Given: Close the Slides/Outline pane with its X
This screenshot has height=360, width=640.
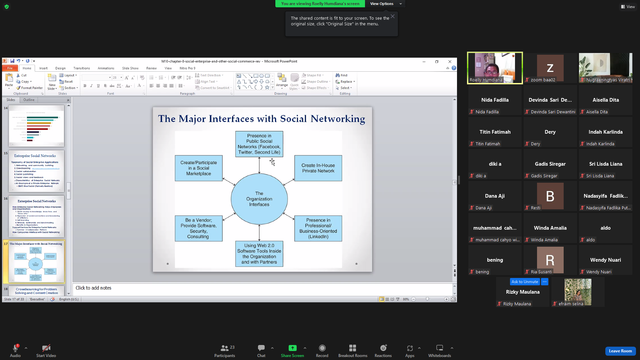Looking at the screenshot, I should (68, 100).
